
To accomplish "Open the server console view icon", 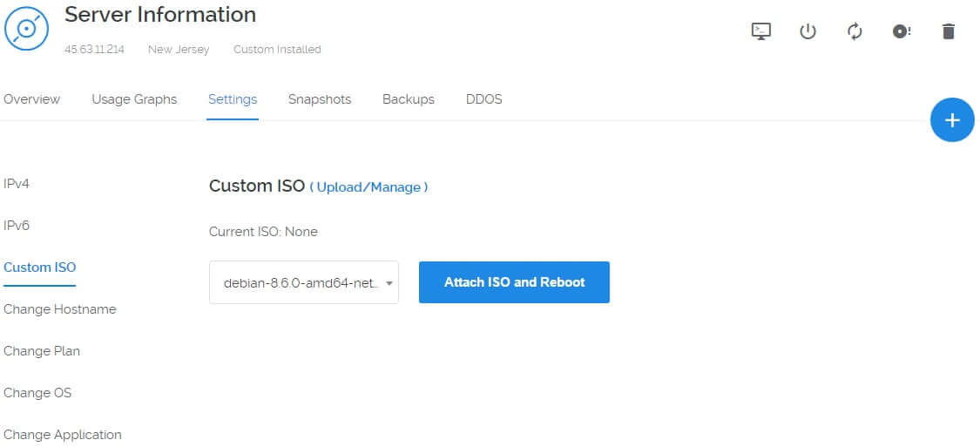I will pyautogui.click(x=760, y=31).
